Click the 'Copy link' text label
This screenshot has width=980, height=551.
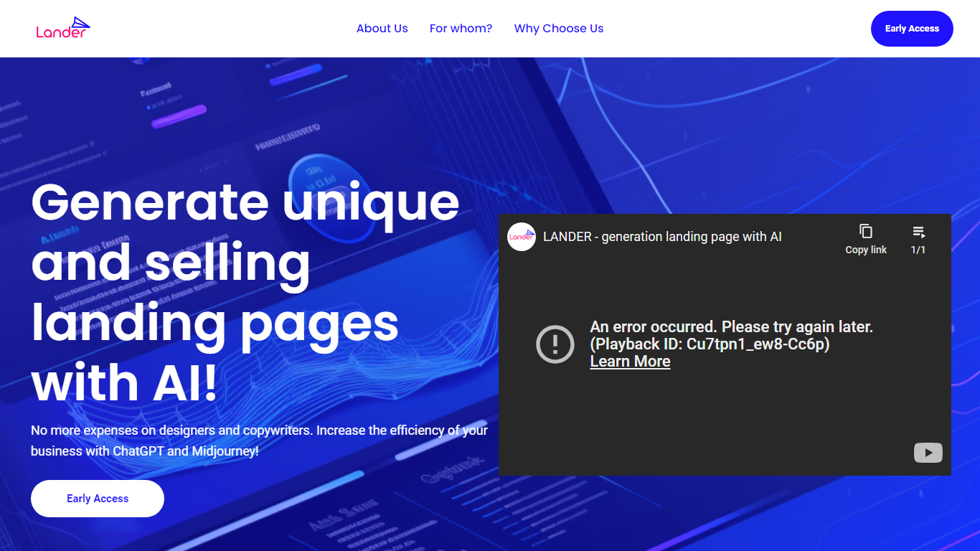(x=866, y=250)
